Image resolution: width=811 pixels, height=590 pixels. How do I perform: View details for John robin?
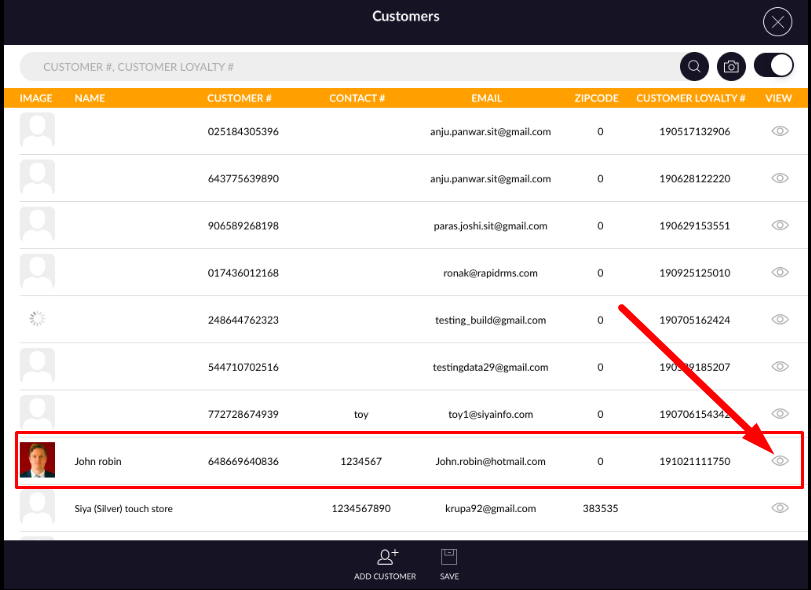780,461
